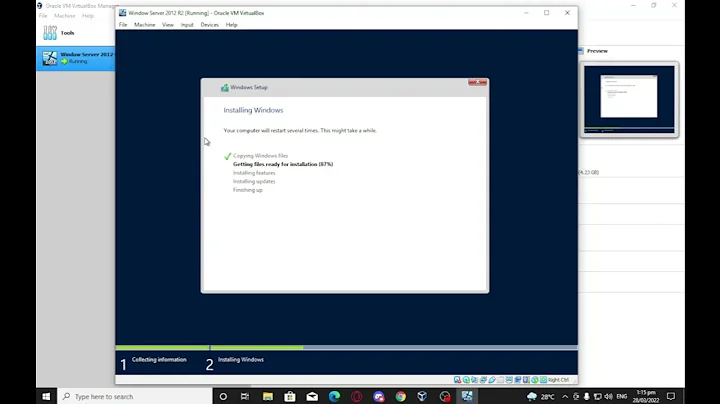This screenshot has width=720, height=404.
Task: Click the weather 28°C widget in taskbar
Action: tap(541, 396)
